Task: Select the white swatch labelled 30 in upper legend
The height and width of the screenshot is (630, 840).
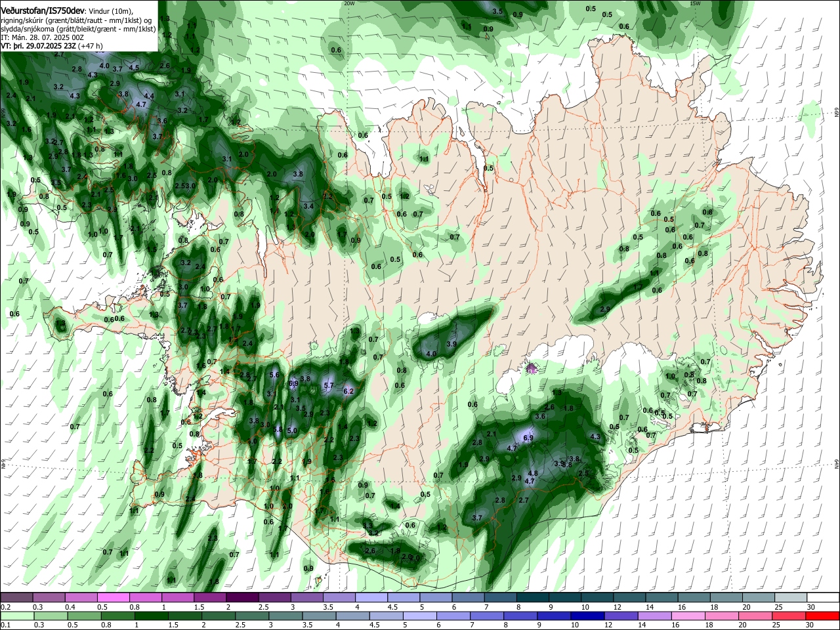Action: (824, 598)
